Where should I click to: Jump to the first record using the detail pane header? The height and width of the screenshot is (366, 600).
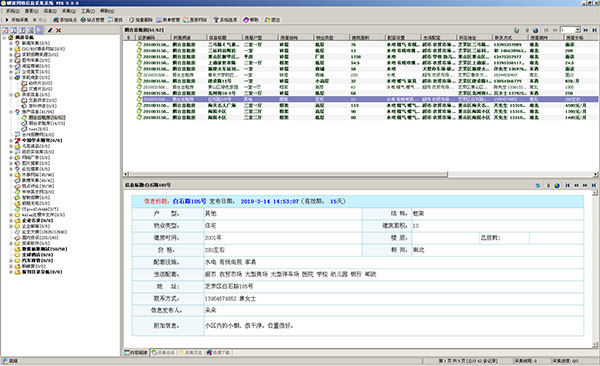pyautogui.click(x=567, y=185)
